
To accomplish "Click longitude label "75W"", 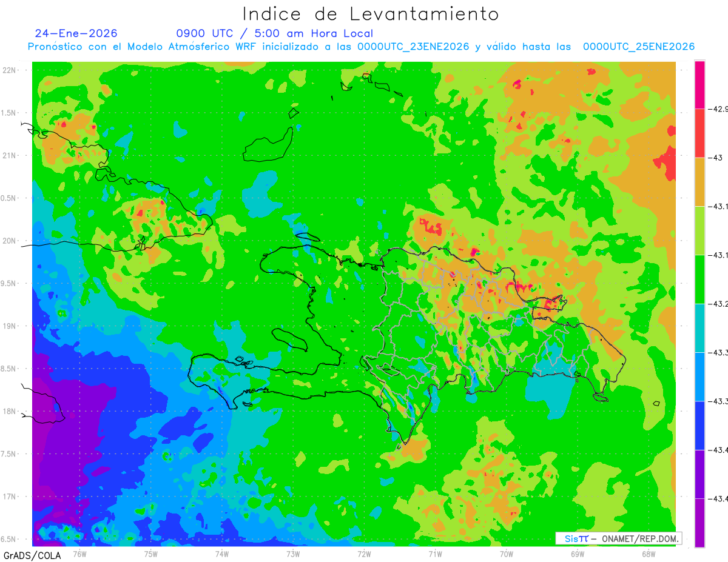I will (x=151, y=554).
